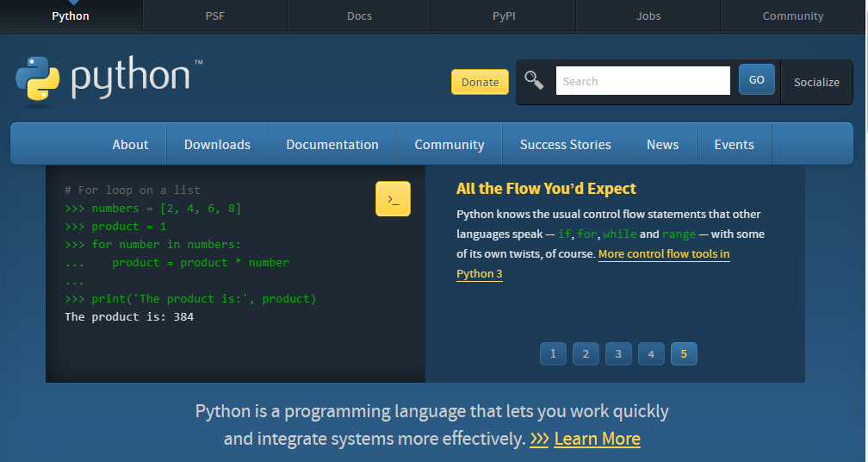The image size is (868, 462).
Task: Open the Success Stories navigation menu
Action: 565,145
